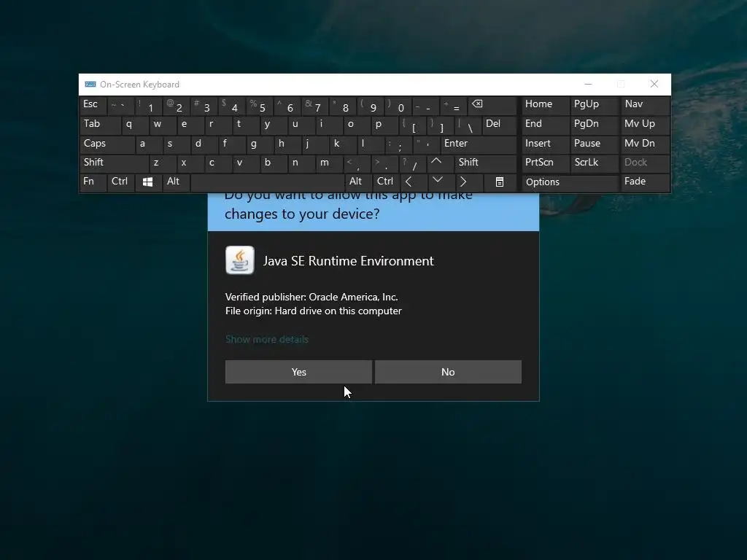Tap the w key

[162, 124]
